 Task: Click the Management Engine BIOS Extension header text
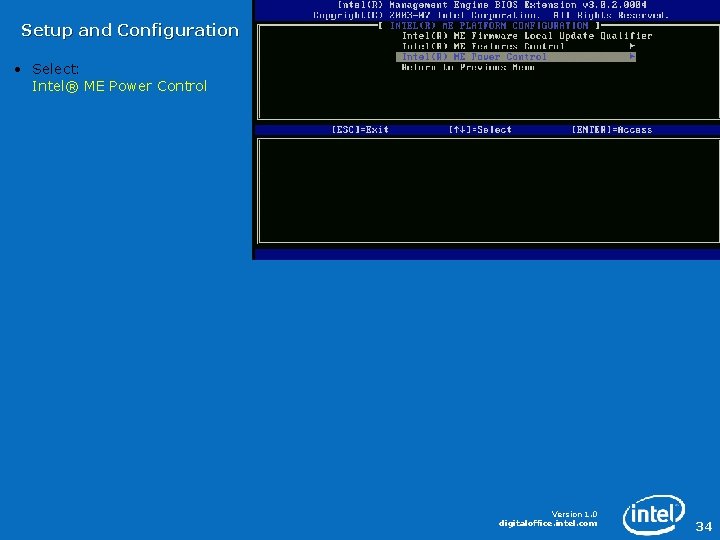click(x=492, y=5)
